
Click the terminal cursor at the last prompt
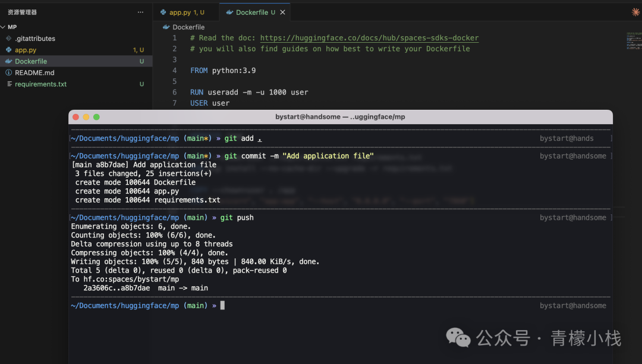coord(222,306)
